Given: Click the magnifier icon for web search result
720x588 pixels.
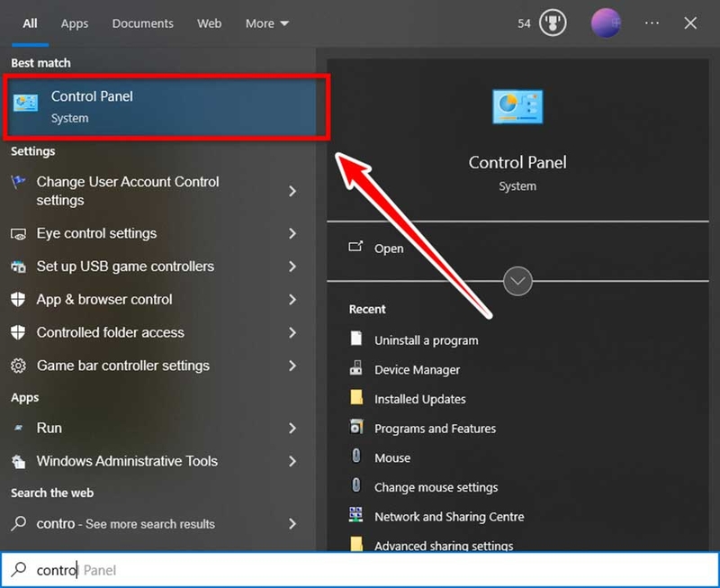Looking at the screenshot, I should tap(18, 523).
